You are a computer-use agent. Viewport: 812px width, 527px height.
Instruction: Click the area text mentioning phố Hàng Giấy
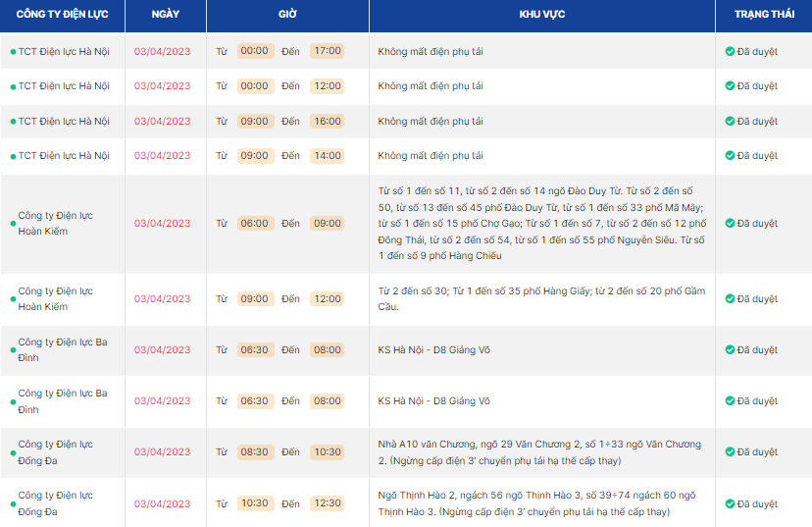pyautogui.click(x=541, y=299)
